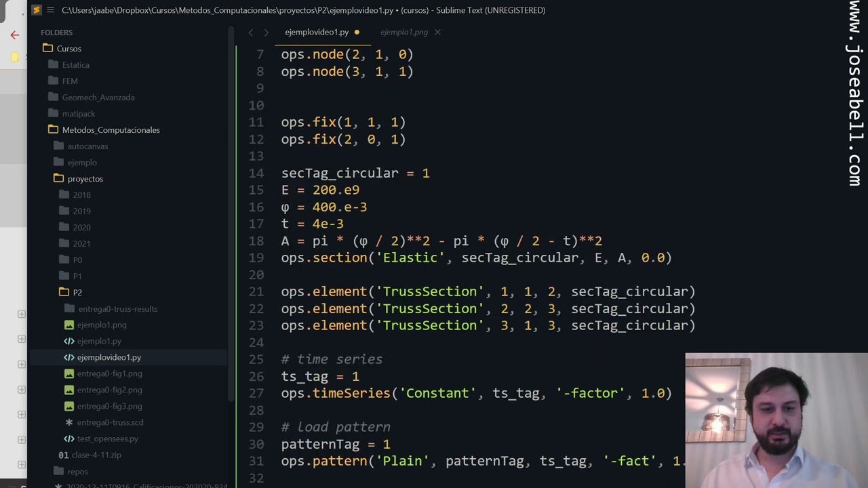Open test_opensees.py file
Image resolution: width=868 pixels, height=488 pixels.
(108, 439)
